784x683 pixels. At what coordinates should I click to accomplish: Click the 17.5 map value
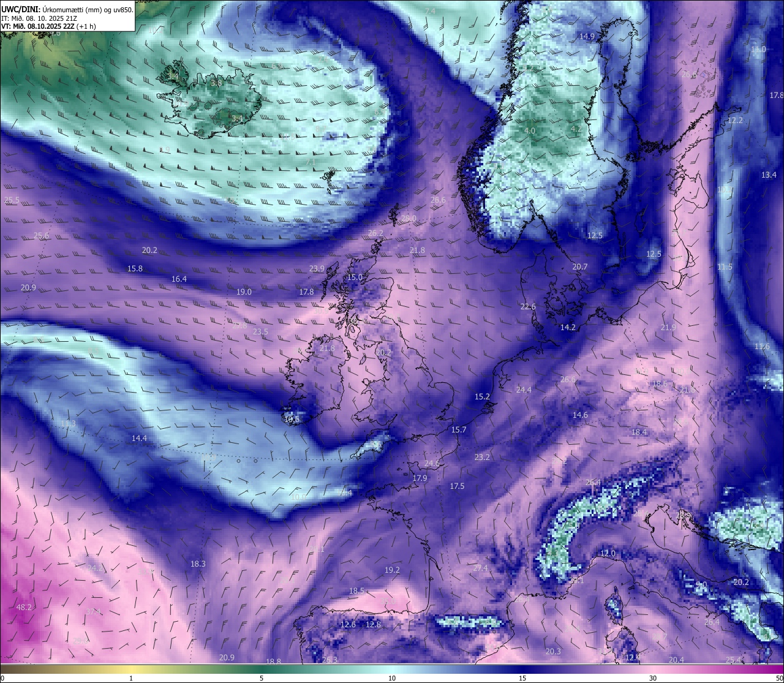[457, 486]
